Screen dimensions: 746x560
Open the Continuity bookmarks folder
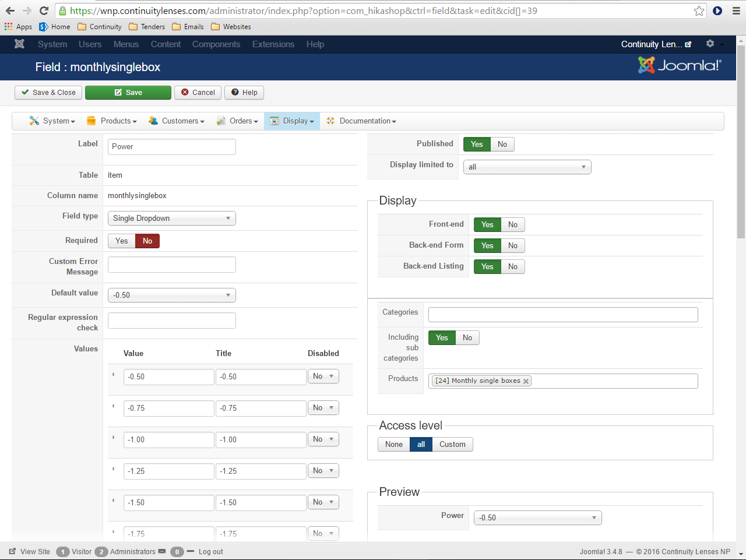(x=100, y=27)
